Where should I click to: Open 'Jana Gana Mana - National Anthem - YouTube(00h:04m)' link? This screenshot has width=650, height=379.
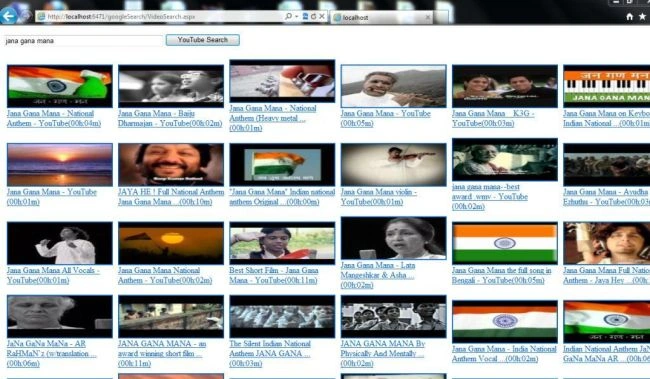(x=54, y=118)
